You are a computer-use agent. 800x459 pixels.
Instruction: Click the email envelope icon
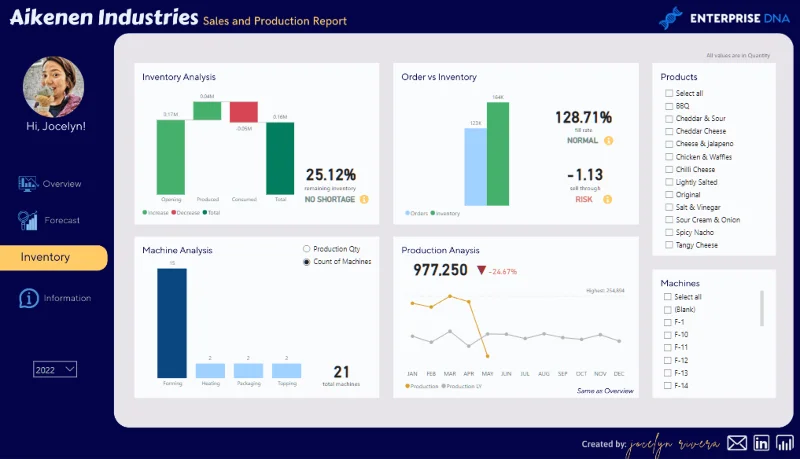pos(737,443)
